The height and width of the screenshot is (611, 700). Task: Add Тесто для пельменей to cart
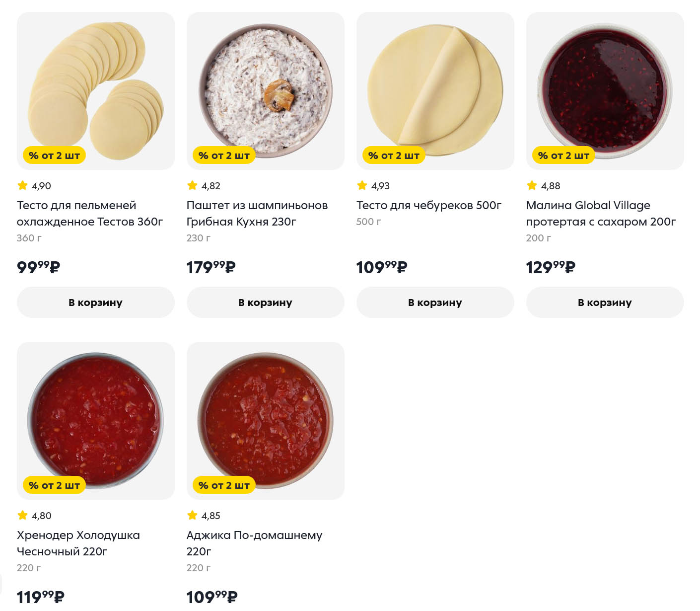tap(95, 303)
